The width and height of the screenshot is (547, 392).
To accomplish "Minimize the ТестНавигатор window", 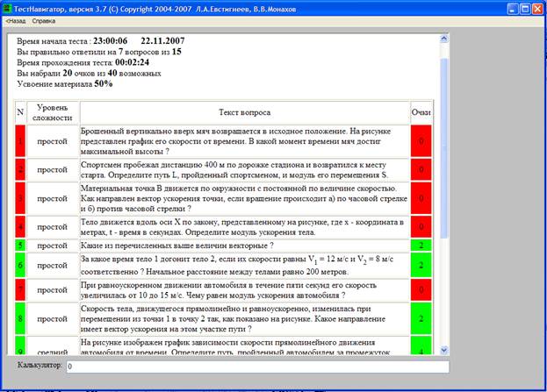I will click(513, 9).
